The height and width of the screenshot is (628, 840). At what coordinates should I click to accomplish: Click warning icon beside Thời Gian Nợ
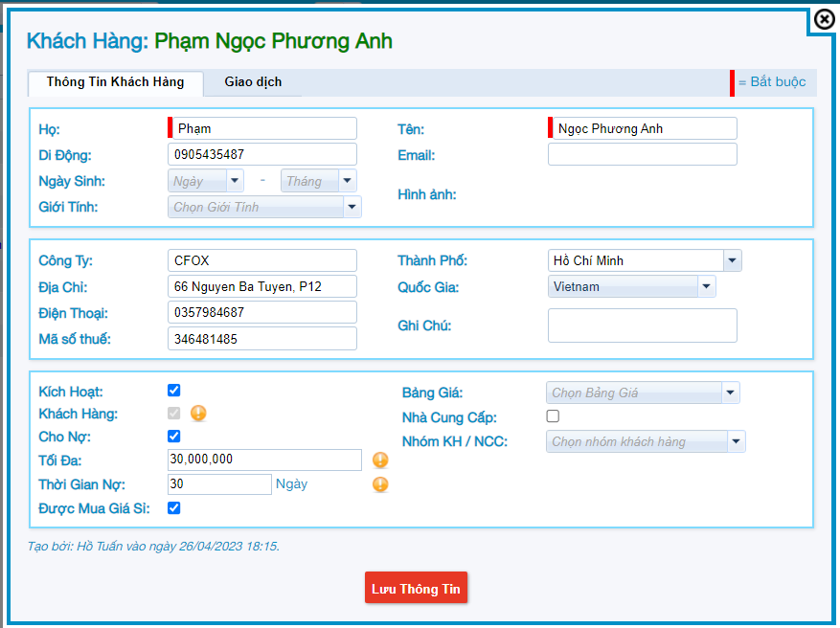point(380,484)
